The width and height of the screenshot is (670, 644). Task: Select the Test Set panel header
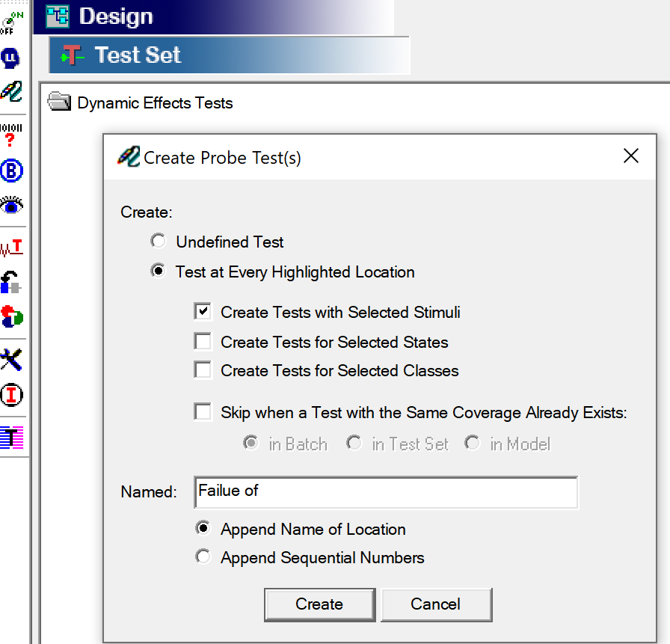point(138,55)
